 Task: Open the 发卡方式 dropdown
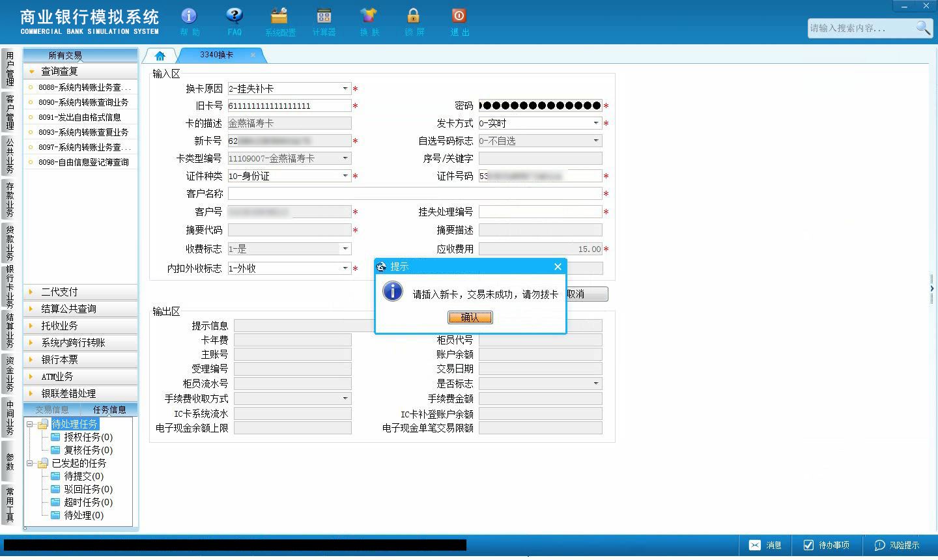click(x=595, y=123)
